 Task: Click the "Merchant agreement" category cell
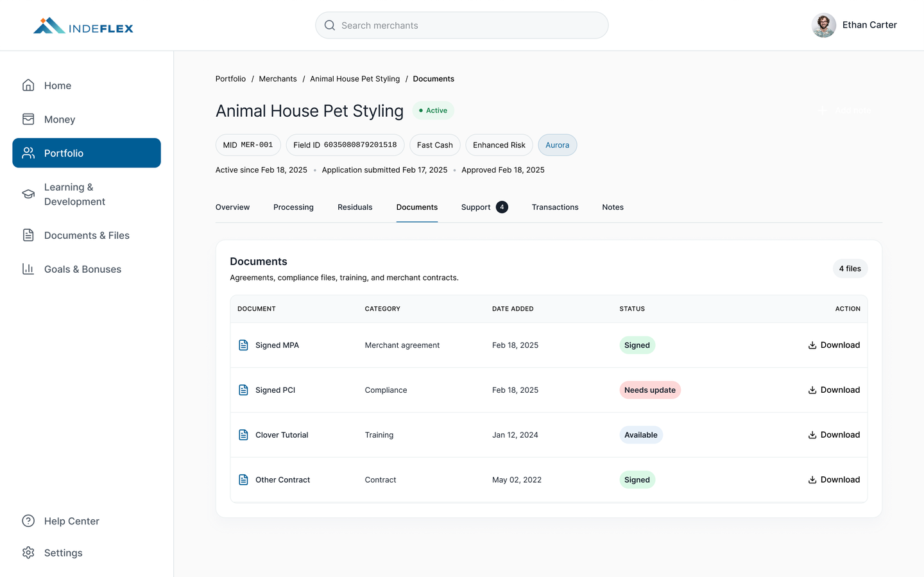click(402, 345)
